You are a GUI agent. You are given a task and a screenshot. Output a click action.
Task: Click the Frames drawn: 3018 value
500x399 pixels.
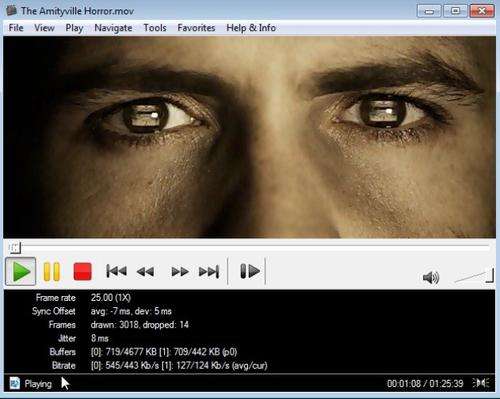[x=140, y=325]
